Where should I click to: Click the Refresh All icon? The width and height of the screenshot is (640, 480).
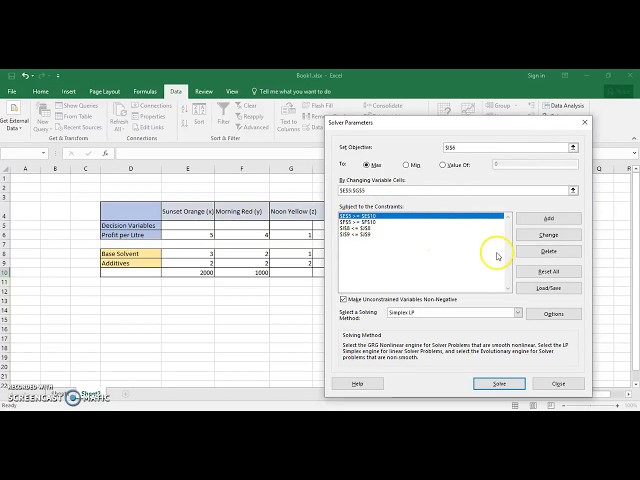point(119,110)
